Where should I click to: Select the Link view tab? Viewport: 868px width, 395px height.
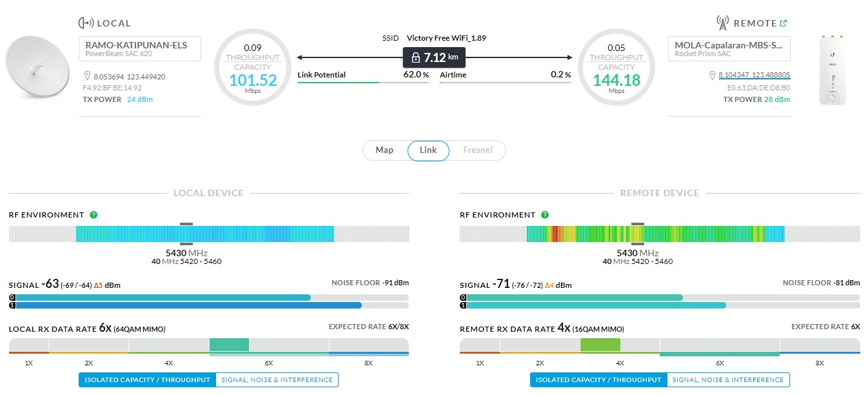tap(428, 150)
